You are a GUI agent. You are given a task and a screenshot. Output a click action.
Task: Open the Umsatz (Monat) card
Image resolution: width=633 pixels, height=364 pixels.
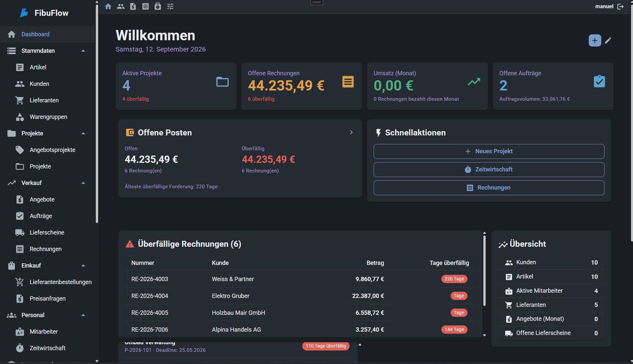[x=428, y=86]
